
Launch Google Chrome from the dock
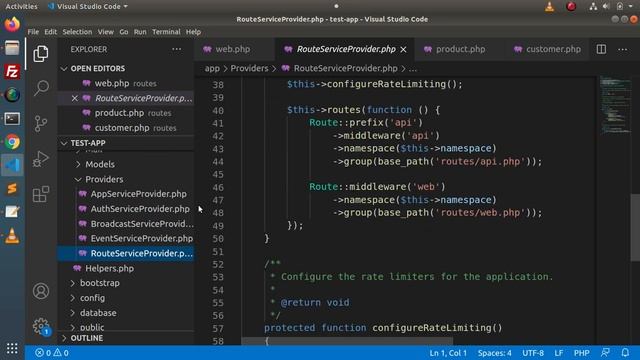pyautogui.click(x=12, y=142)
